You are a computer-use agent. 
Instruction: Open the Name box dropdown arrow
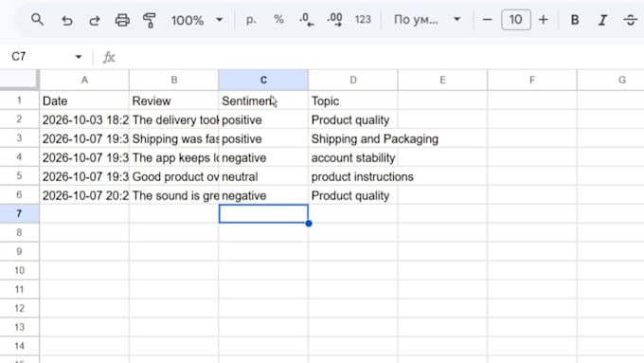point(79,57)
